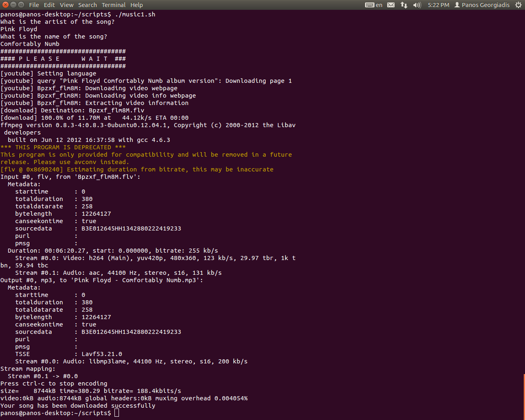Click the 'THIS PROGRAM IS DEPRECATED' warning

point(63,147)
